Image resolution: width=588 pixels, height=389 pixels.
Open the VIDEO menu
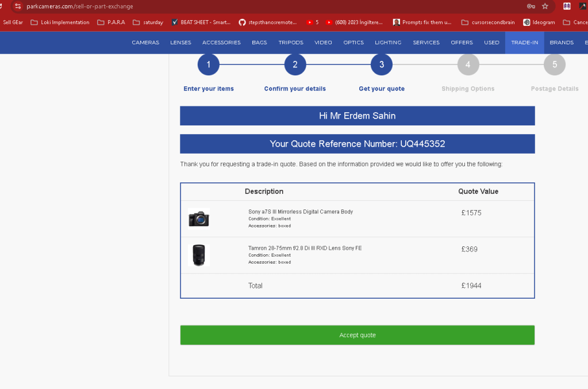pos(323,43)
